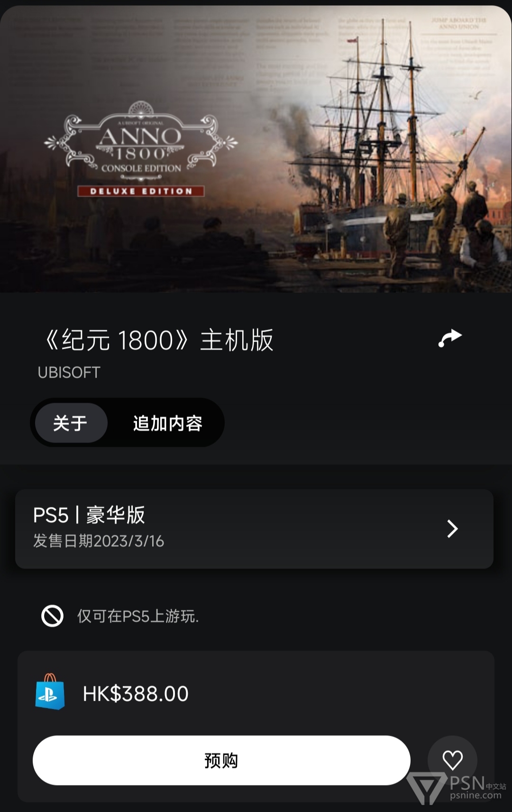The width and height of the screenshot is (512, 812).
Task: Tap the 仅可在PS5上游玩 notice text
Action: [138, 616]
